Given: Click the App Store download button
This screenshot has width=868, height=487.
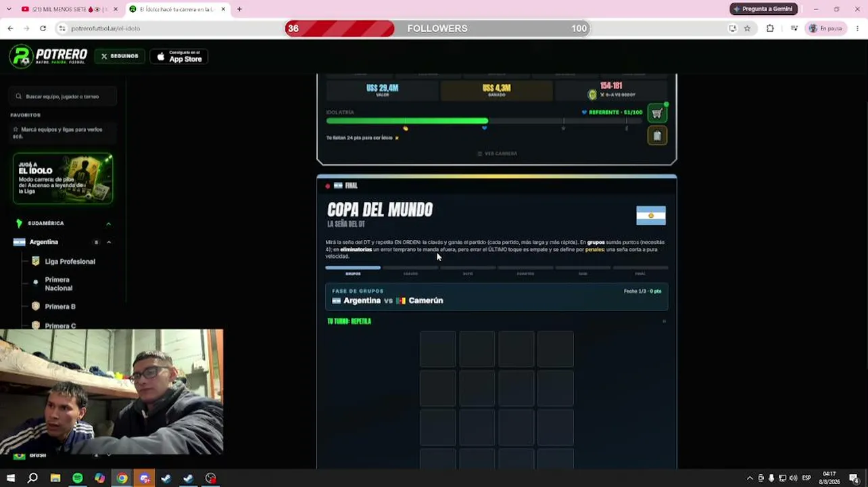Looking at the screenshot, I should (x=179, y=56).
